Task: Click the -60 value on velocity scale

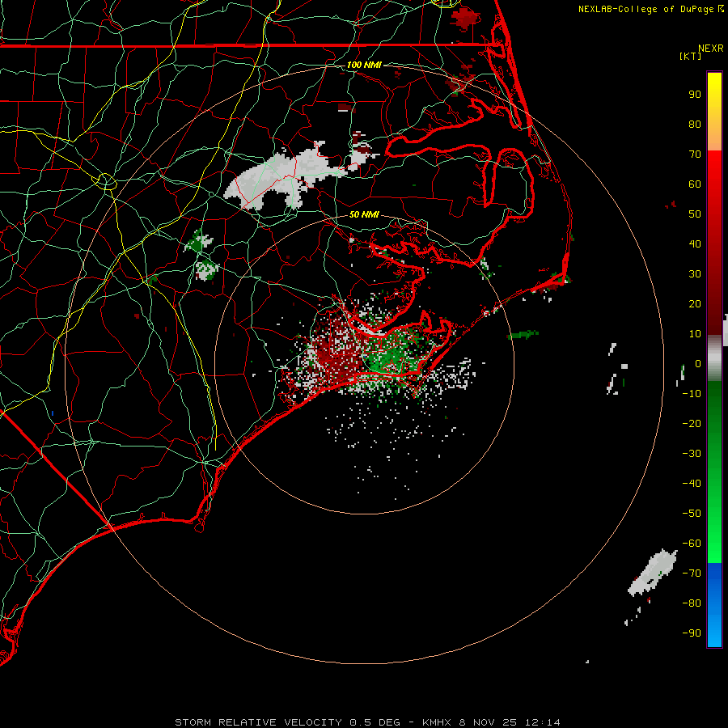Action: point(692,544)
